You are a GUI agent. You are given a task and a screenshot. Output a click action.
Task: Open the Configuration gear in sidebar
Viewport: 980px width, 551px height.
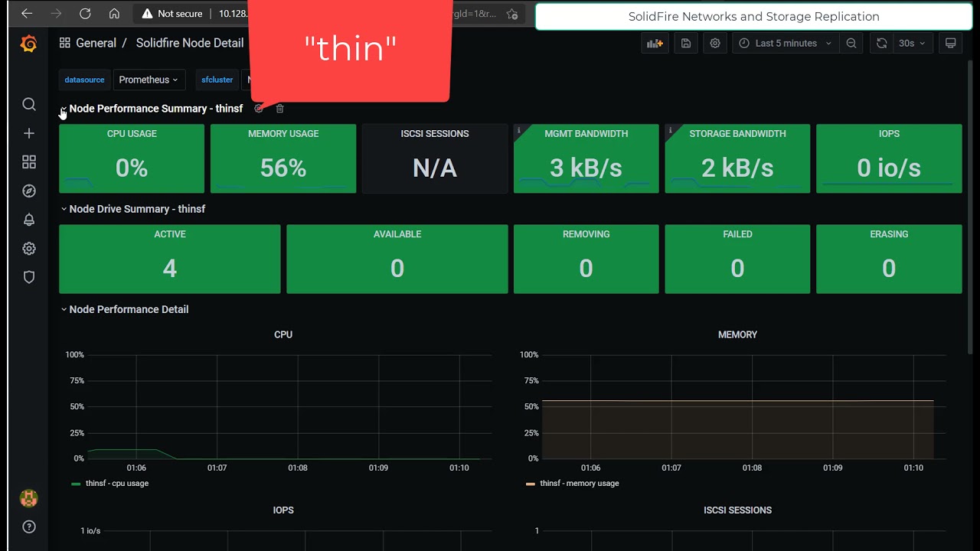[x=29, y=249]
